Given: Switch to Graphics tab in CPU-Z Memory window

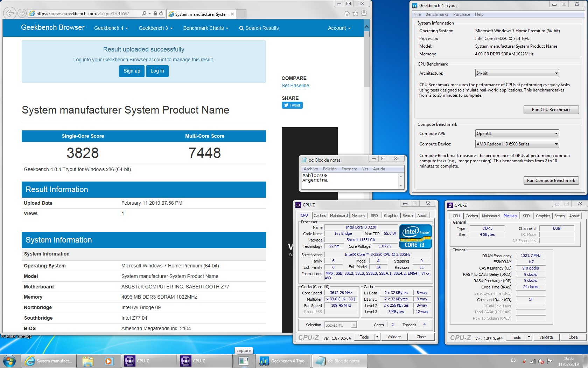Looking at the screenshot, I should coord(543,216).
